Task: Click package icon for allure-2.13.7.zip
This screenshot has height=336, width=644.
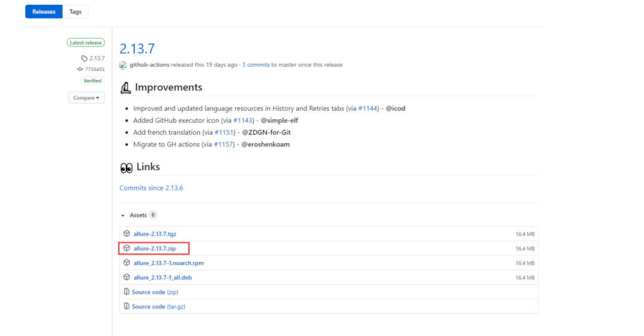Action: [x=126, y=248]
